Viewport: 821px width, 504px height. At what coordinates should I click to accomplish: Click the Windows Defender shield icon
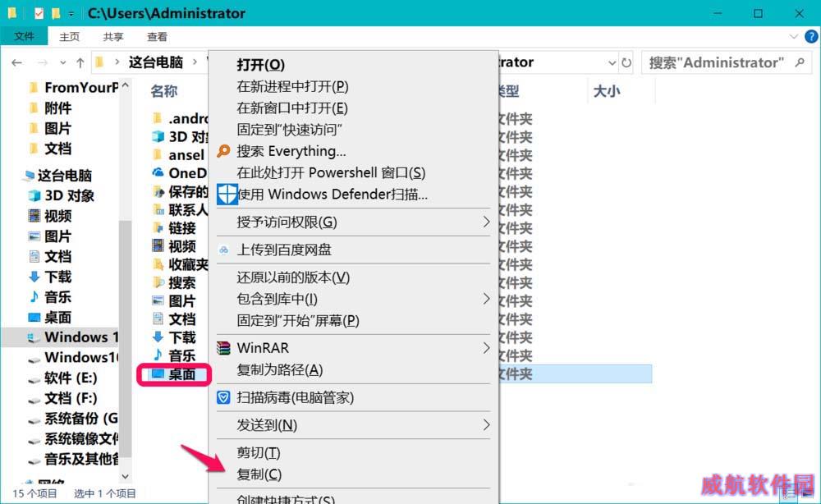point(227,195)
